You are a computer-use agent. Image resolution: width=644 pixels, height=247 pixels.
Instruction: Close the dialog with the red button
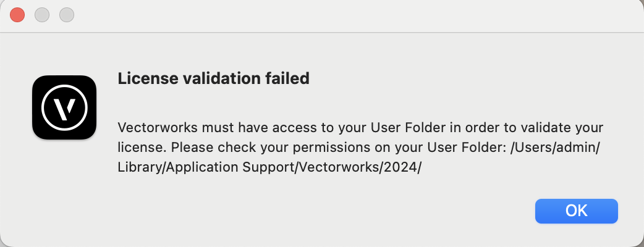coord(17,15)
